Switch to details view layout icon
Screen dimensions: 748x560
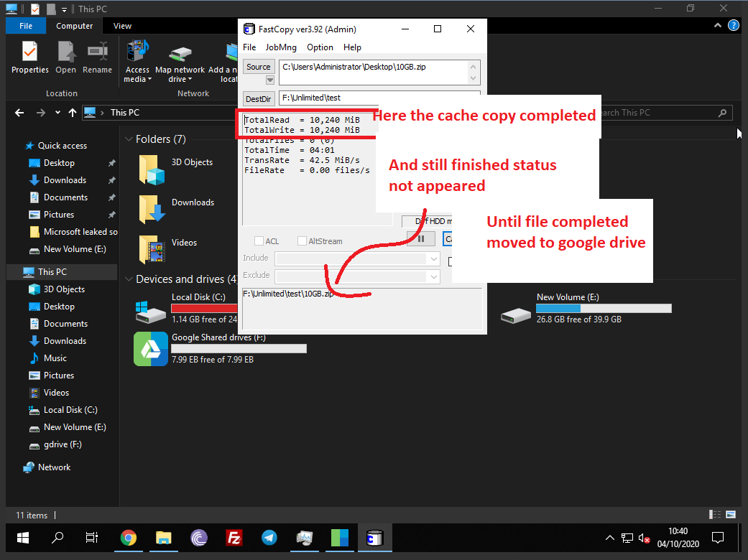pyautogui.click(x=715, y=514)
